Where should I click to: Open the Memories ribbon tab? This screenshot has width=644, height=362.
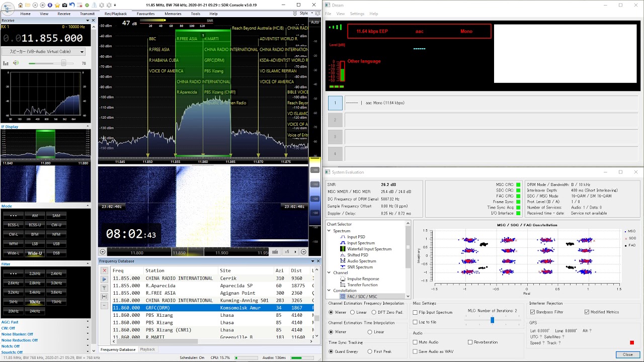(x=173, y=14)
